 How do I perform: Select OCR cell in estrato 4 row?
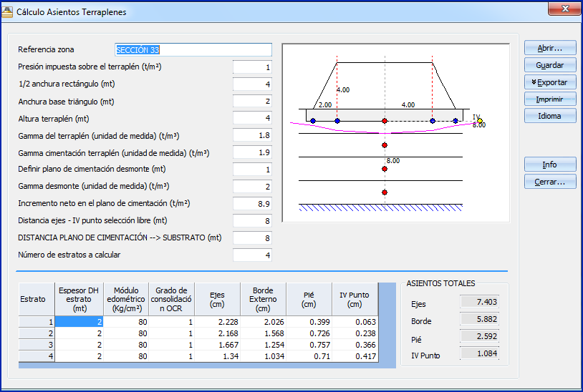click(x=171, y=356)
